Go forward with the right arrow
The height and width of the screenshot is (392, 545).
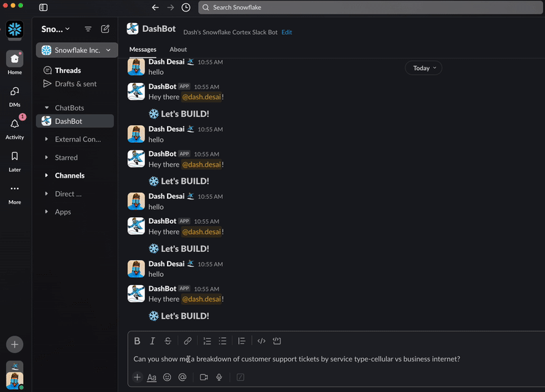[x=170, y=7]
